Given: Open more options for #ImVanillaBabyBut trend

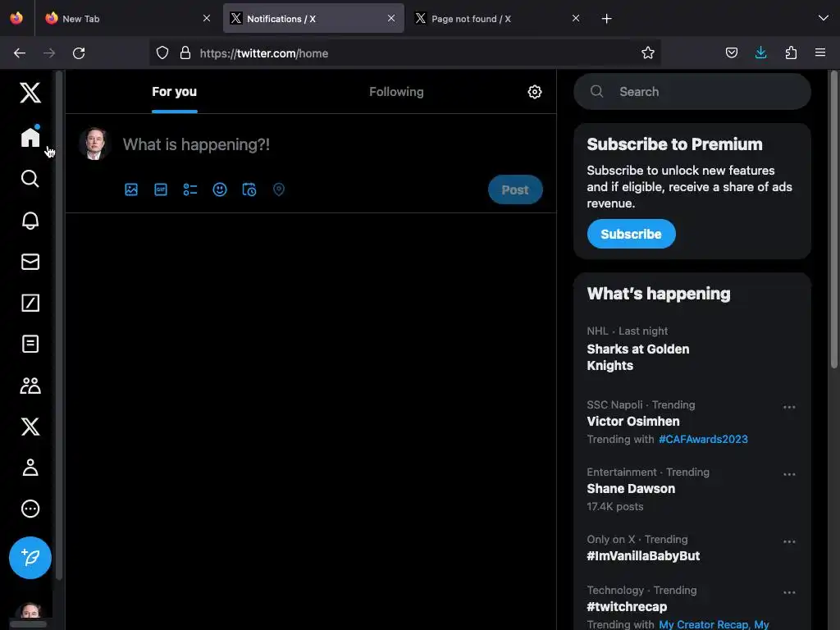Looking at the screenshot, I should 789,541.
